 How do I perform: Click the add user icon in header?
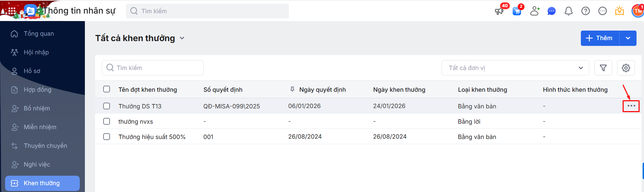pos(535,11)
